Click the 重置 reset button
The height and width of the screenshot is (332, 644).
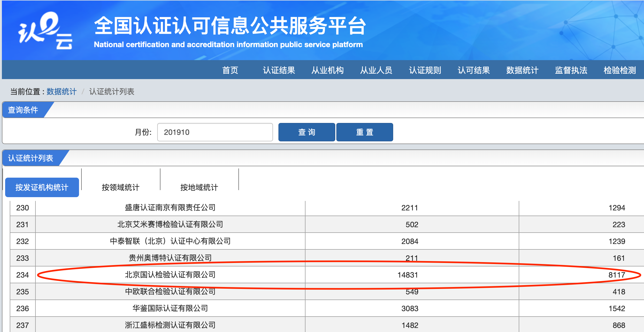[x=365, y=132]
